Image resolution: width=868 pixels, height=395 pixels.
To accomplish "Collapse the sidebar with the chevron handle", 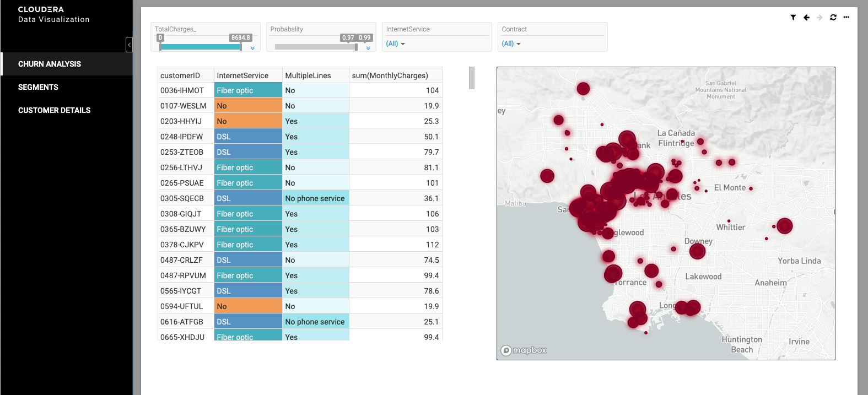I will (x=129, y=44).
